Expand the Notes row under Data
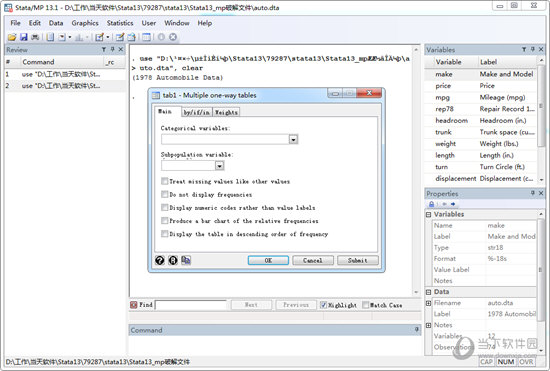550x371 pixels. [x=428, y=325]
